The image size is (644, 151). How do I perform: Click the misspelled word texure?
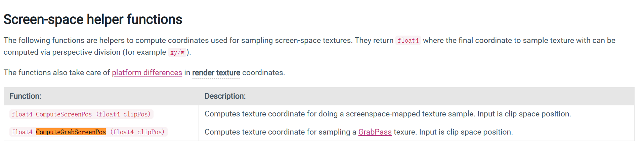coord(405,132)
